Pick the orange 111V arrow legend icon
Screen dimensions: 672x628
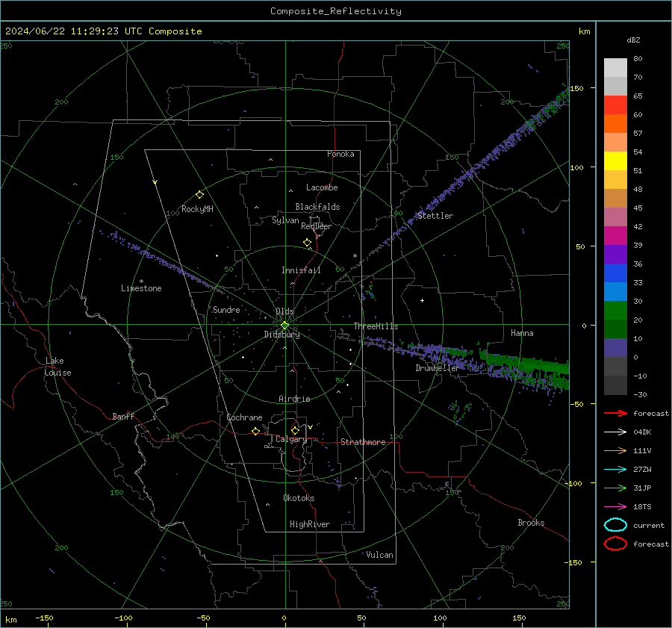point(615,450)
